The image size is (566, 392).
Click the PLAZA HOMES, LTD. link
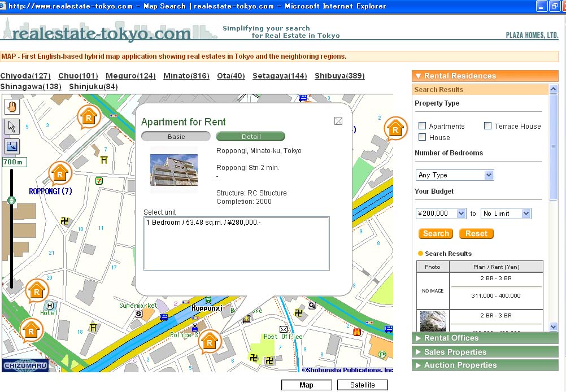532,35
